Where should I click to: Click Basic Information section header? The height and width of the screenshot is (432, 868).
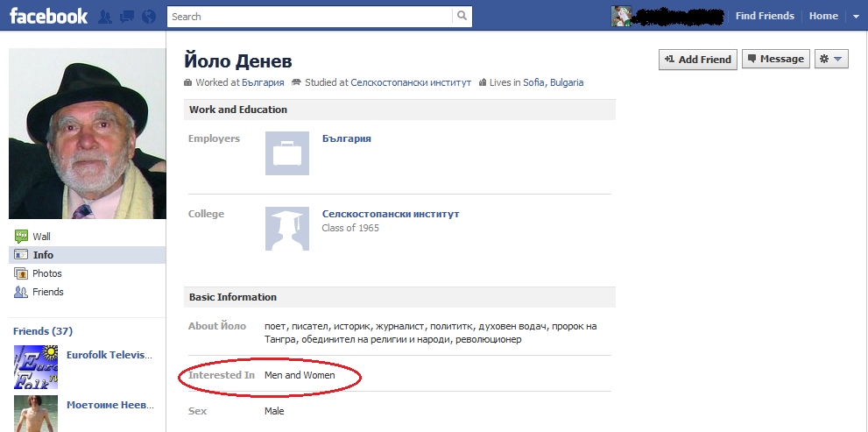[x=399, y=297]
